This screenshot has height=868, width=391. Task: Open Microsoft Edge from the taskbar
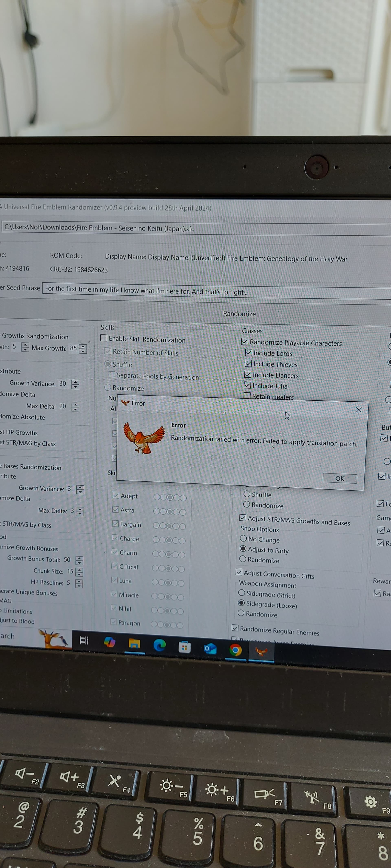coord(159,645)
